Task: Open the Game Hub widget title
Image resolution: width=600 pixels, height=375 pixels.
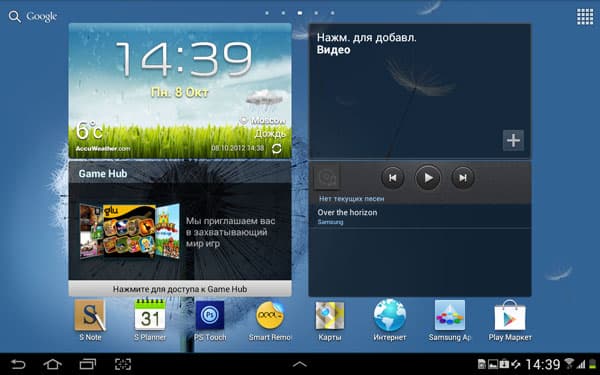Action: pyautogui.click(x=103, y=173)
